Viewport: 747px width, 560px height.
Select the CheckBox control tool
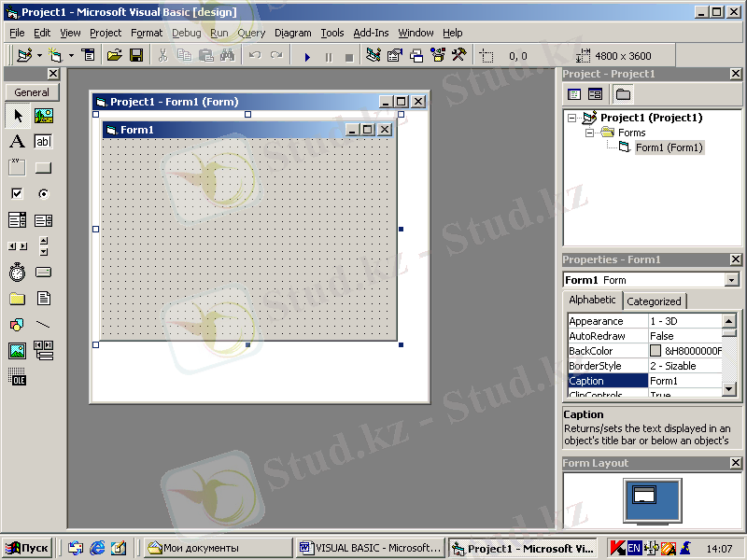click(x=18, y=193)
